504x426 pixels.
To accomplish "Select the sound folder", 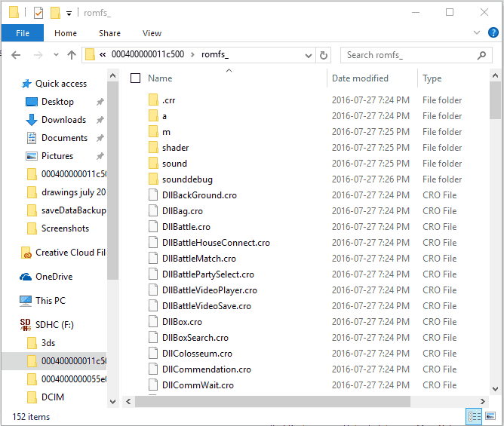I will 174,164.
